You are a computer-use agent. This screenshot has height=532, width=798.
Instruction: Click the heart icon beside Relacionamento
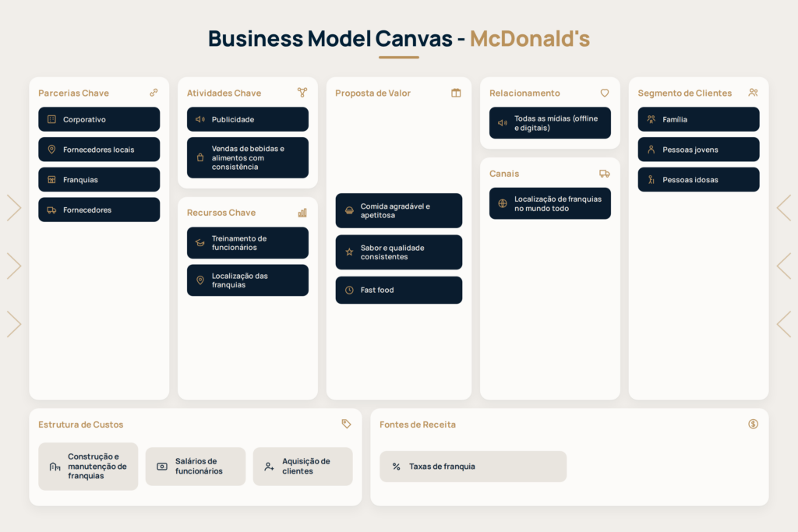pos(605,93)
